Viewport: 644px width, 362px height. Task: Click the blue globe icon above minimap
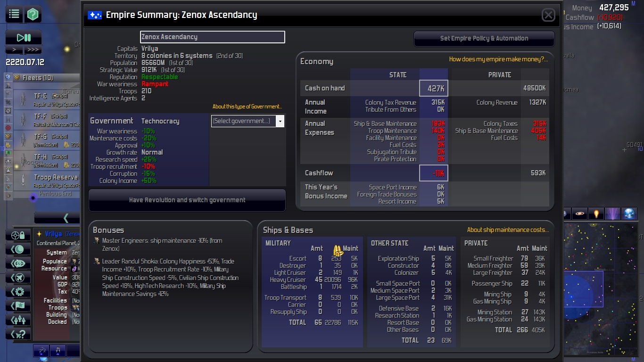point(629,214)
